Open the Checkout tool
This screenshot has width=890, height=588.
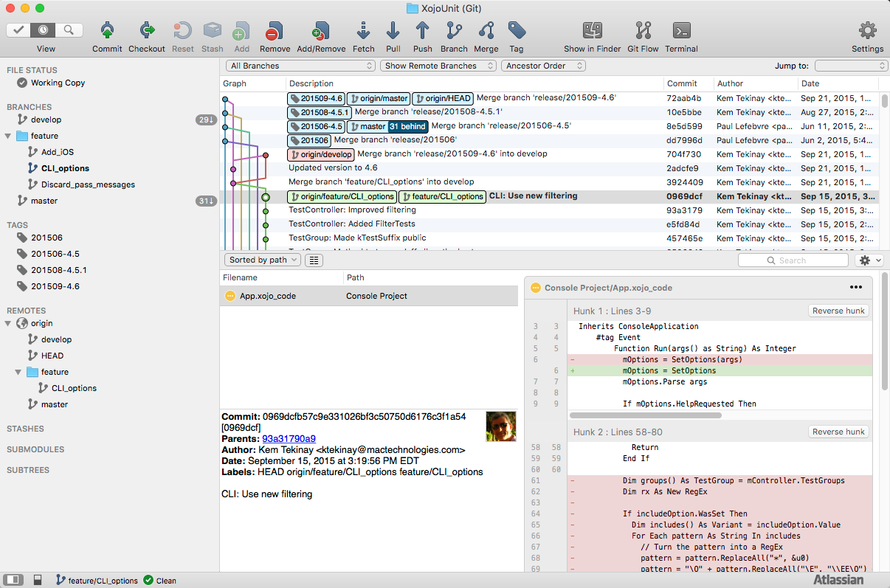pyautogui.click(x=146, y=30)
